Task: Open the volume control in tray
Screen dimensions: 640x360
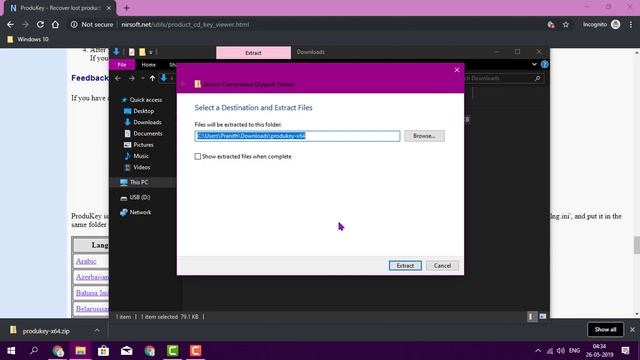Action: pos(561,351)
